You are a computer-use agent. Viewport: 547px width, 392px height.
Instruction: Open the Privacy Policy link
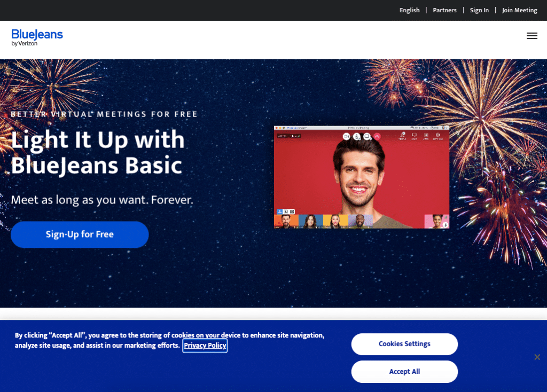(205, 345)
